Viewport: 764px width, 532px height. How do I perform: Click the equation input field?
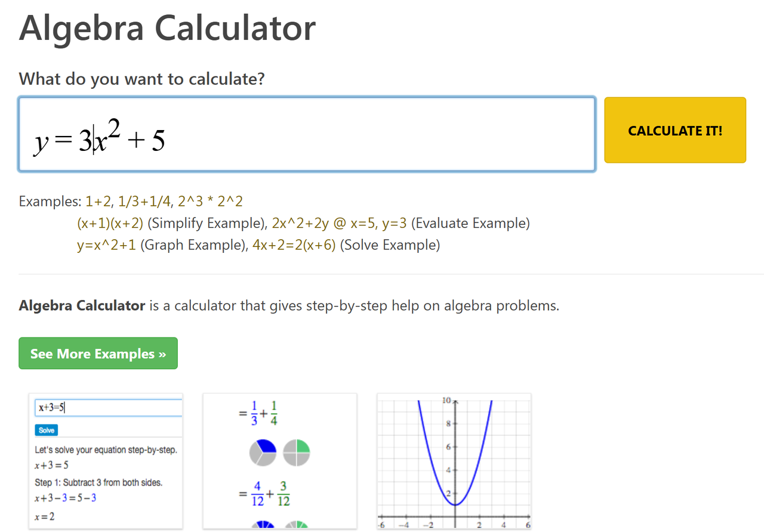click(x=358, y=134)
